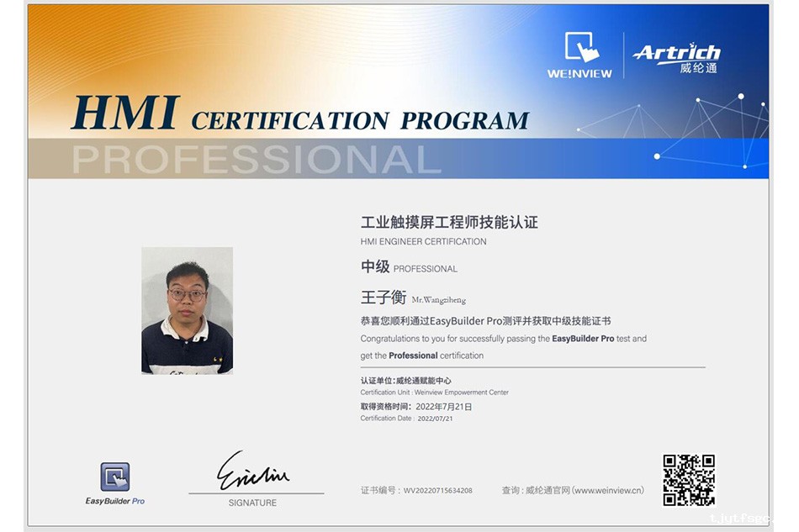Click the certification date 2022年7月21日

pos(443,406)
